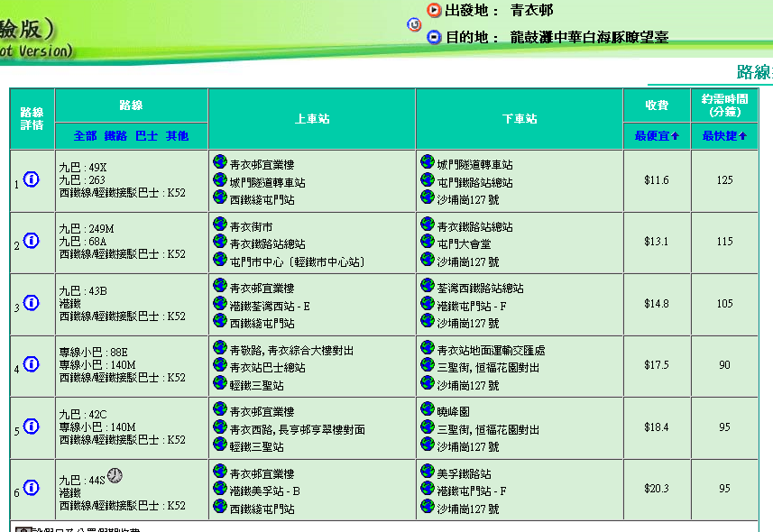Viewport: 773px width, 532px height.
Task: Click globe icon beside 屯門大會堂 stop
Action: (428, 242)
